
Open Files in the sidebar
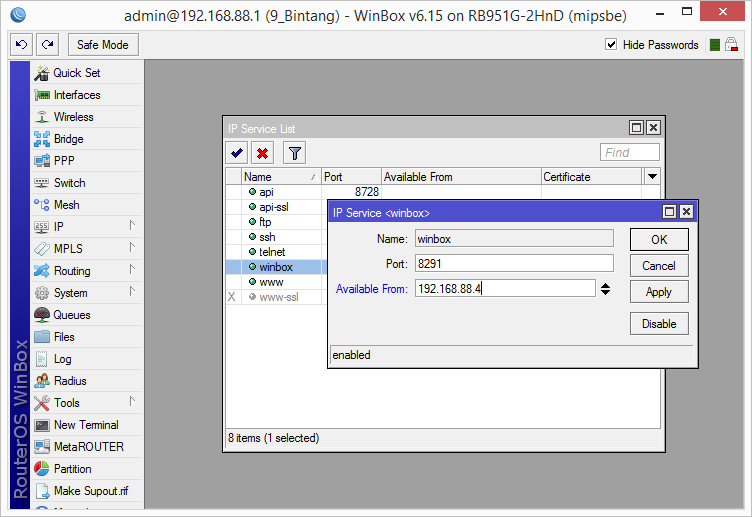tap(88, 337)
